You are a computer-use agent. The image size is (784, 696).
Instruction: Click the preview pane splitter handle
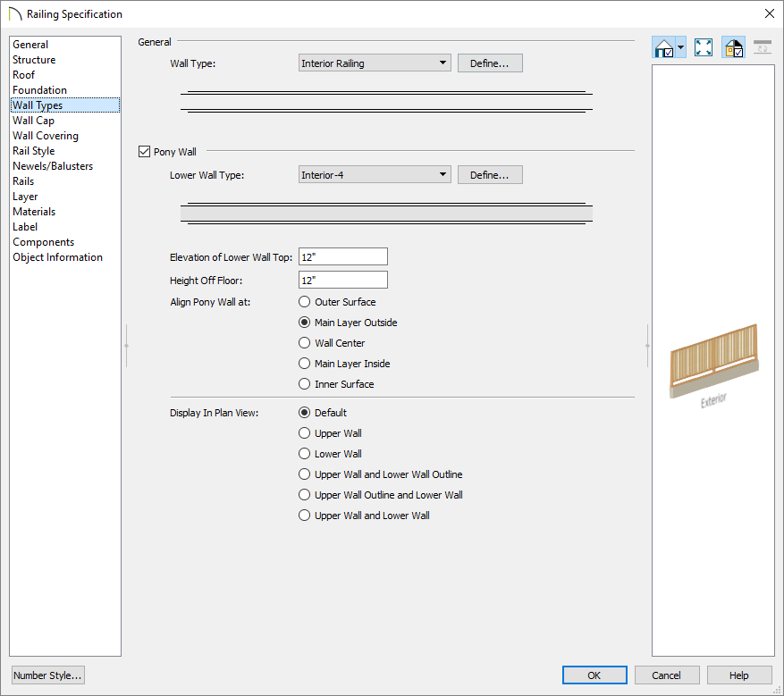[647, 346]
